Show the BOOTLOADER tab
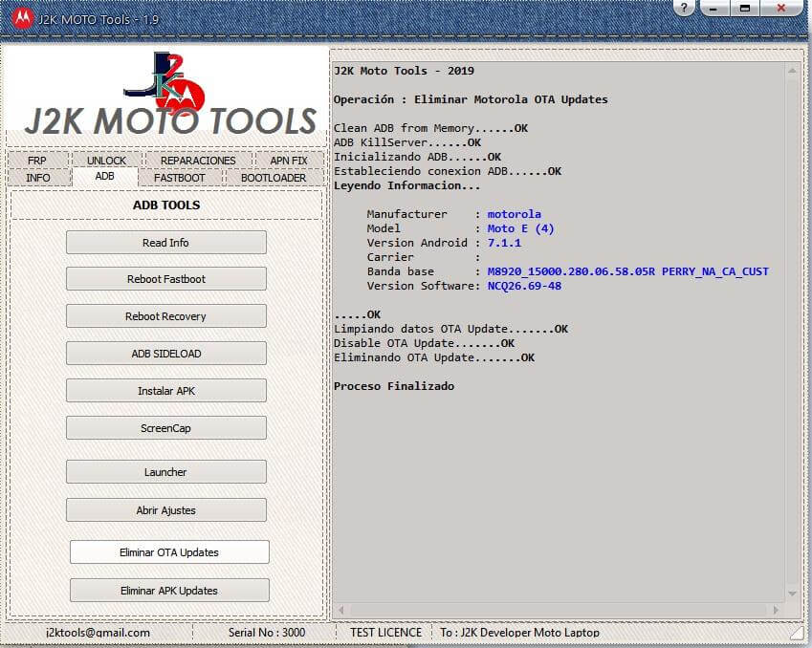The image size is (812, 648). click(274, 178)
